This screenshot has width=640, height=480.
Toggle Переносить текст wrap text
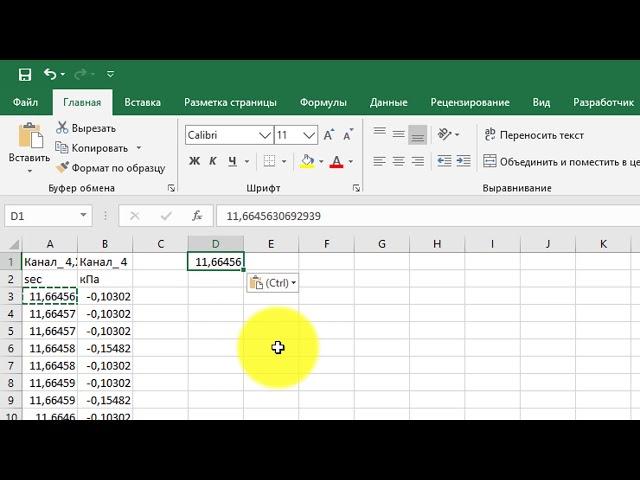coord(534,135)
